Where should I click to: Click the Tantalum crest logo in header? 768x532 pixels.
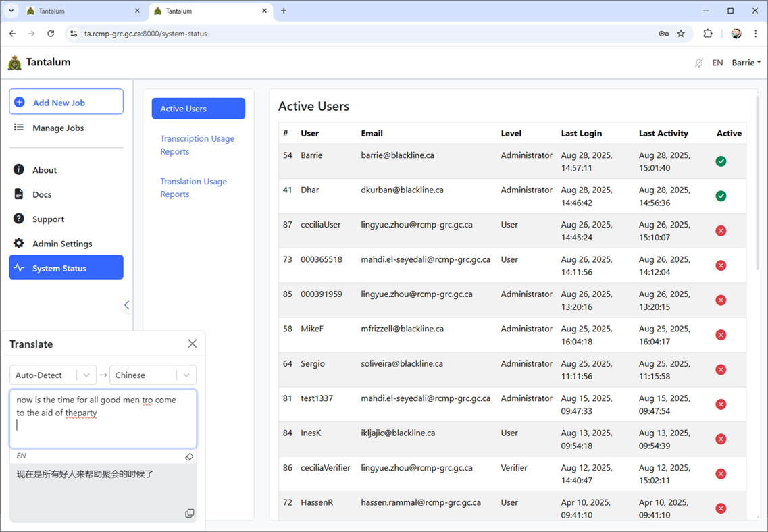click(15, 62)
